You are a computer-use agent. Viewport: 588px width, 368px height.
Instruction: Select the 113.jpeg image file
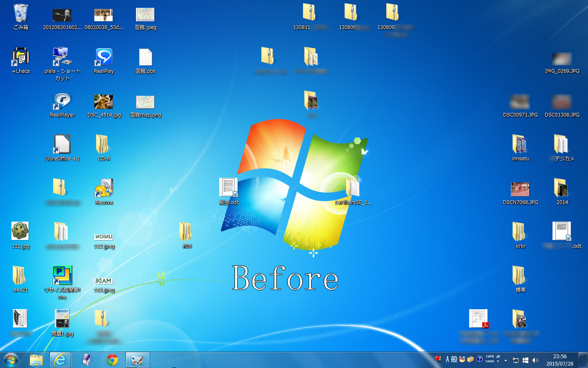[104, 281]
